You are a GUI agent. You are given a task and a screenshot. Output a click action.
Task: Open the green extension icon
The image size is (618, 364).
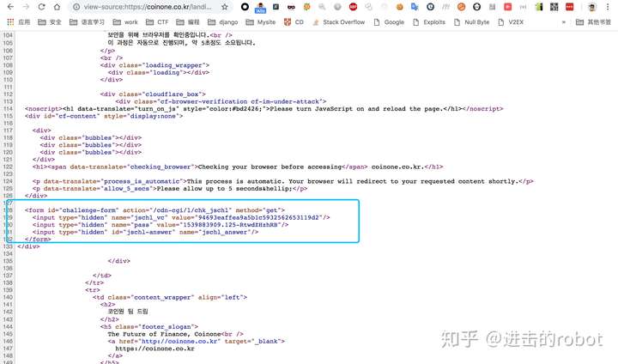[539, 7]
